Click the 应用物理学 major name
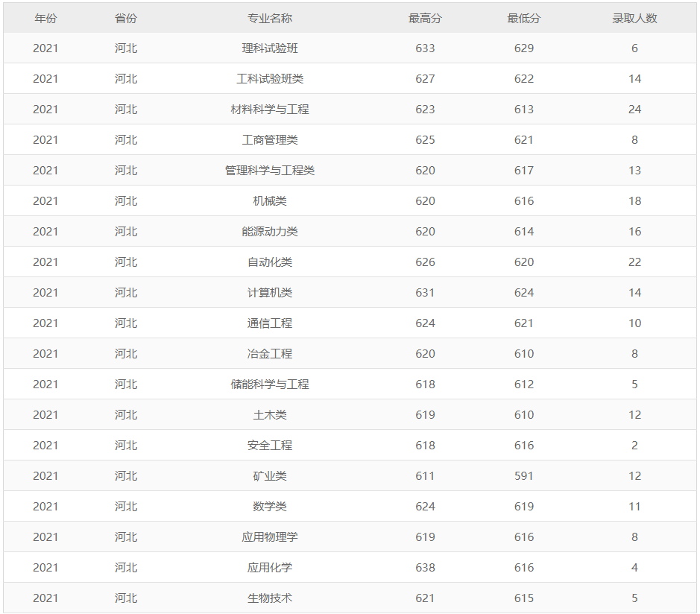The height and width of the screenshot is (614, 700). coord(270,537)
